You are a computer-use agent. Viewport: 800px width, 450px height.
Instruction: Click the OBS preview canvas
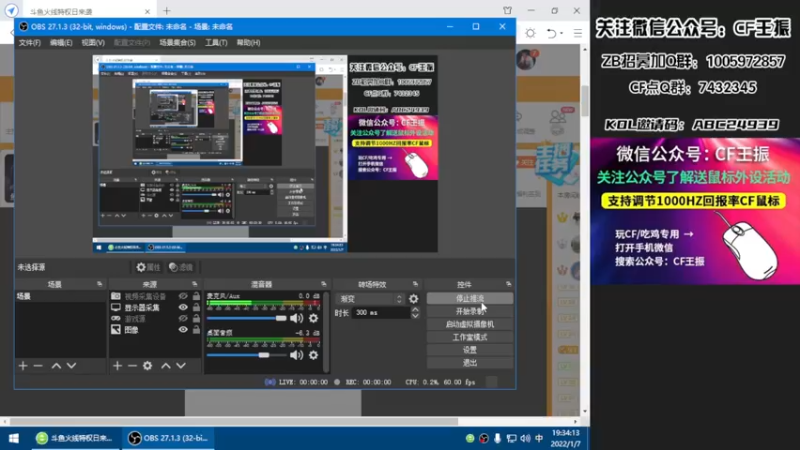coord(265,154)
